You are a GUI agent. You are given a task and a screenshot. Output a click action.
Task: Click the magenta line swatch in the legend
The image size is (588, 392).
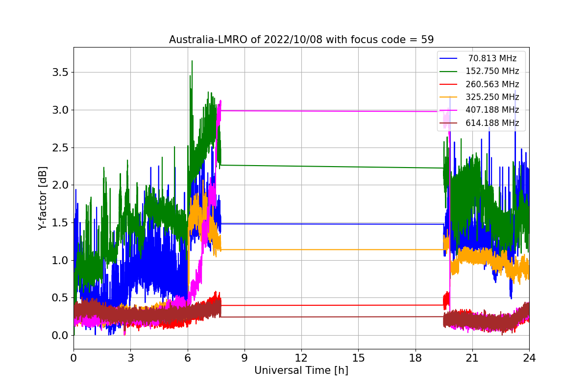coord(448,110)
